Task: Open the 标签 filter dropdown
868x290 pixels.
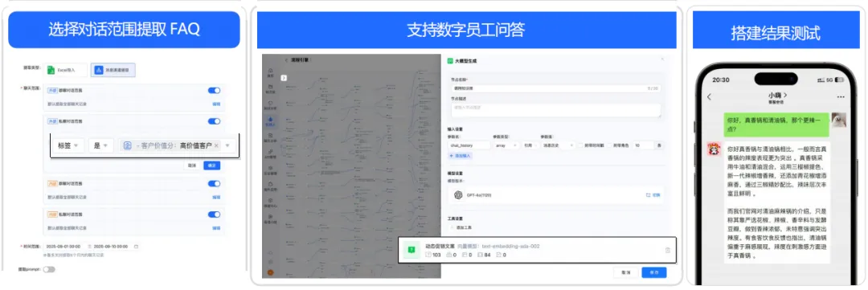Action: pyautogui.click(x=69, y=146)
